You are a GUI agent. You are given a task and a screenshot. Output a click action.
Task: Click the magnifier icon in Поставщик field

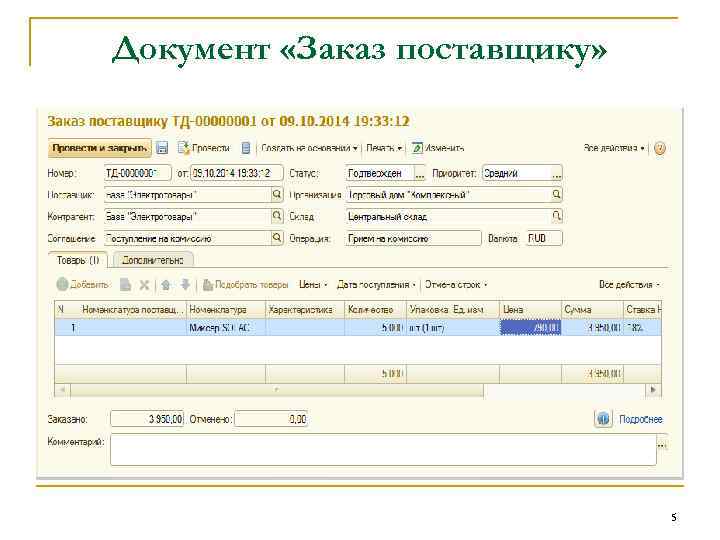tap(277, 195)
